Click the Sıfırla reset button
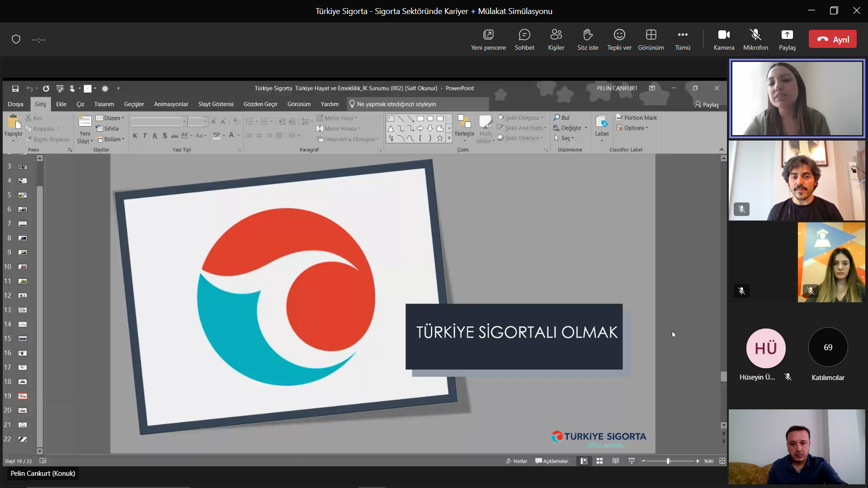Viewport: 868px width, 488px height. pyautogui.click(x=108, y=128)
